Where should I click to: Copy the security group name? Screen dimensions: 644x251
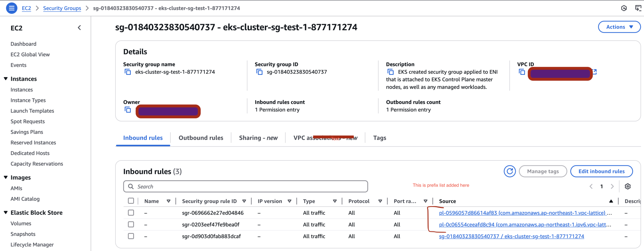pos(128,72)
